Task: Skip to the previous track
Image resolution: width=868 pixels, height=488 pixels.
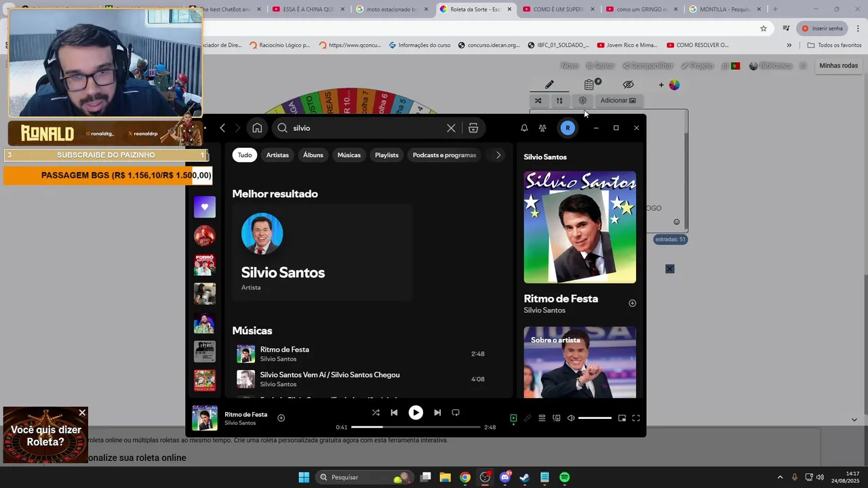Action: pyautogui.click(x=394, y=413)
